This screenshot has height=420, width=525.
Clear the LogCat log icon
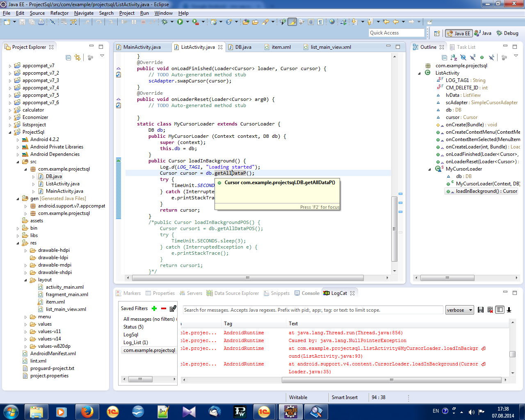click(x=490, y=310)
